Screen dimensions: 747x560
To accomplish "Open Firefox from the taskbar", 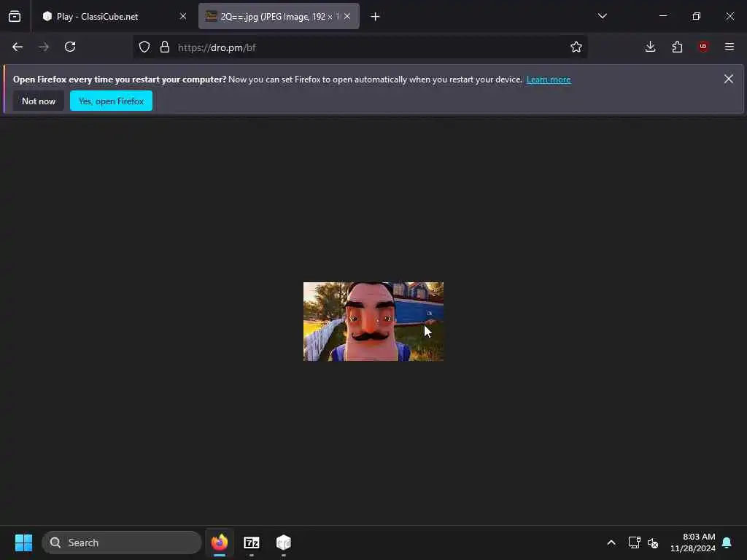I will [220, 542].
